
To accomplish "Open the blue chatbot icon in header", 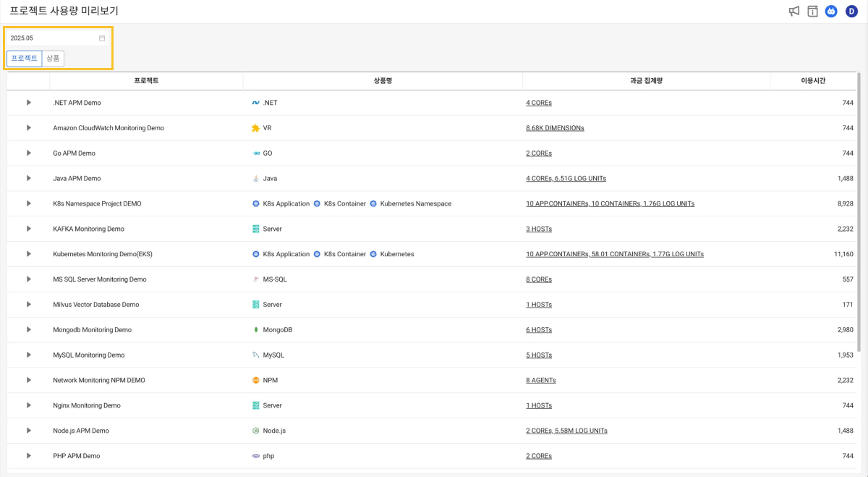I will click(832, 11).
